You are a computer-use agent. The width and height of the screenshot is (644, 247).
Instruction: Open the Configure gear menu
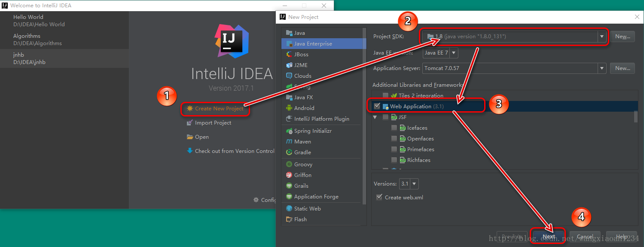coord(264,200)
